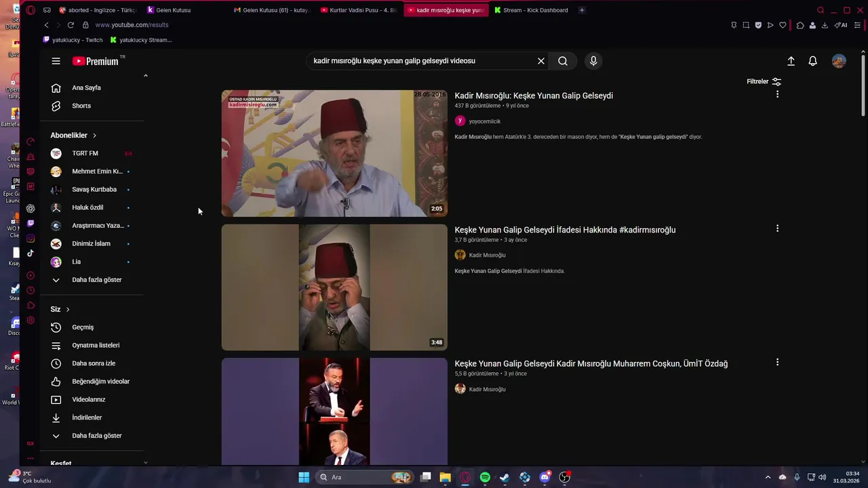Expand the Abonelikler section
Viewport: 868px width, 488px height.
click(x=73, y=136)
